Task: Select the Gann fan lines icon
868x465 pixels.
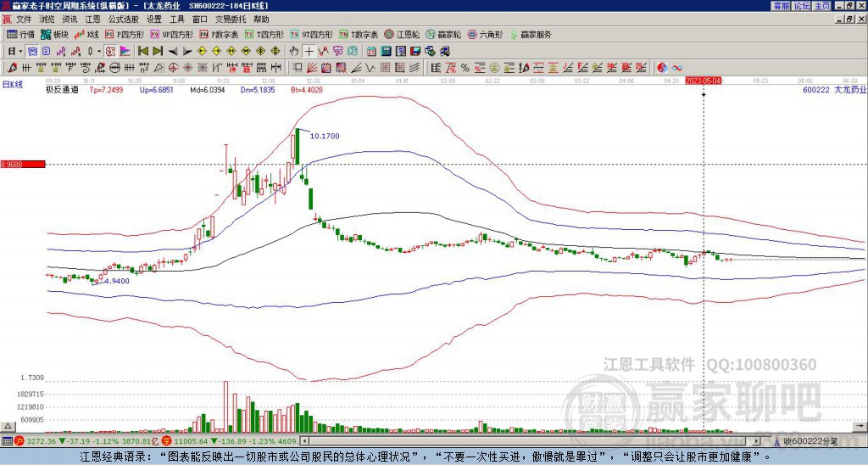Action: [x=312, y=68]
